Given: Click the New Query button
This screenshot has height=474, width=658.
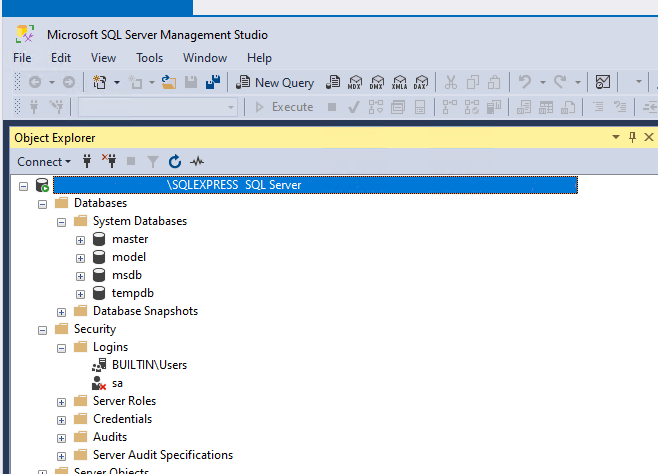Looking at the screenshot, I should [x=275, y=83].
